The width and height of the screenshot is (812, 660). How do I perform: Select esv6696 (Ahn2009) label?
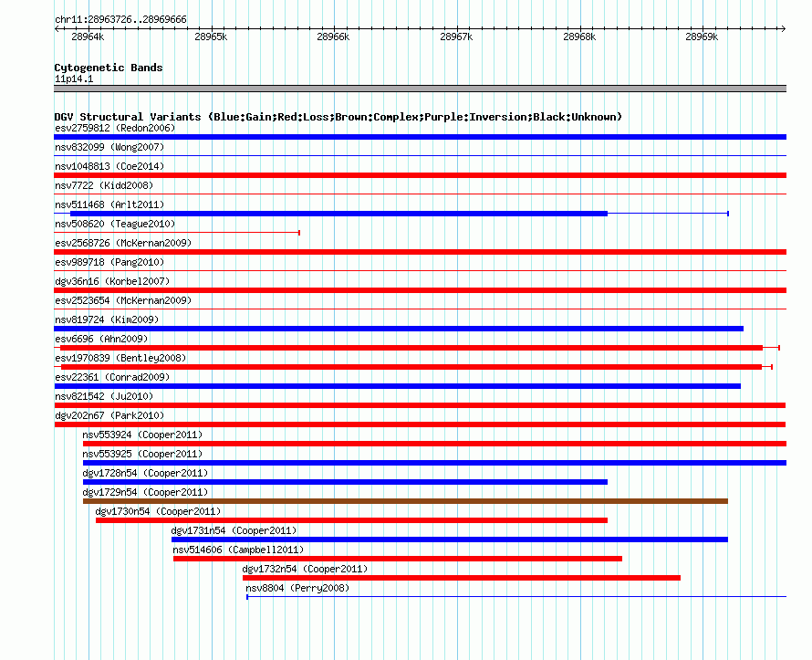click(101, 339)
